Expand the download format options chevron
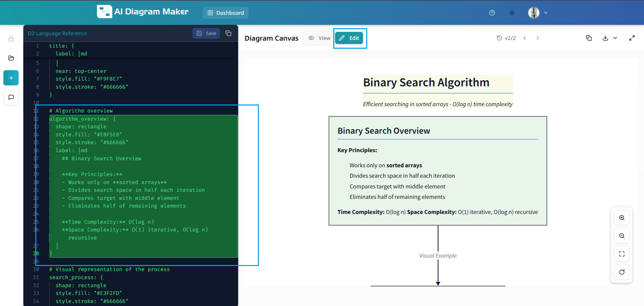The image size is (644, 306). click(x=615, y=38)
